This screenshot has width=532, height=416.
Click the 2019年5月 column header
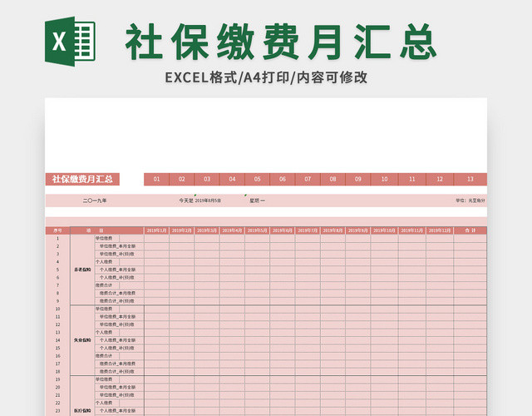click(257, 230)
